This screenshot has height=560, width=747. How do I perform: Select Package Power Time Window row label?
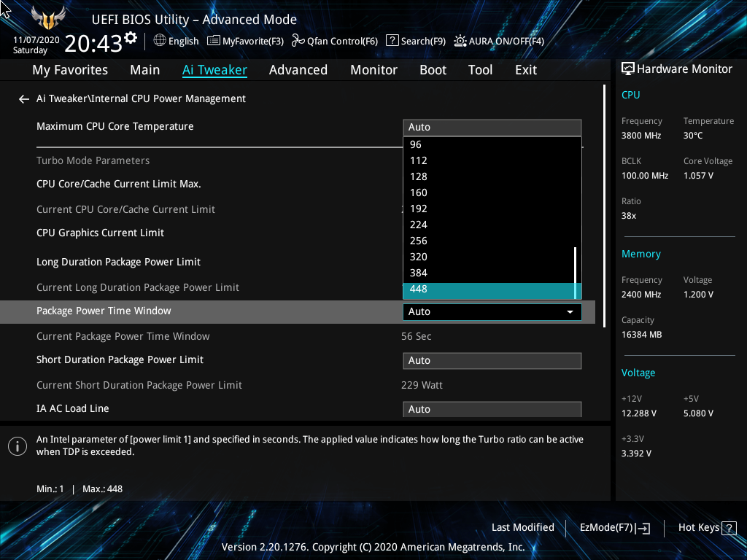pos(104,311)
